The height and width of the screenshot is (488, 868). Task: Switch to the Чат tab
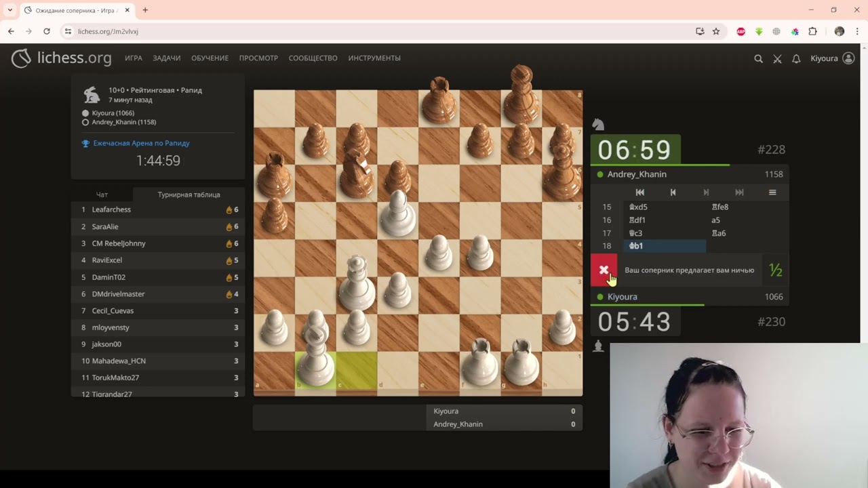[x=102, y=195]
